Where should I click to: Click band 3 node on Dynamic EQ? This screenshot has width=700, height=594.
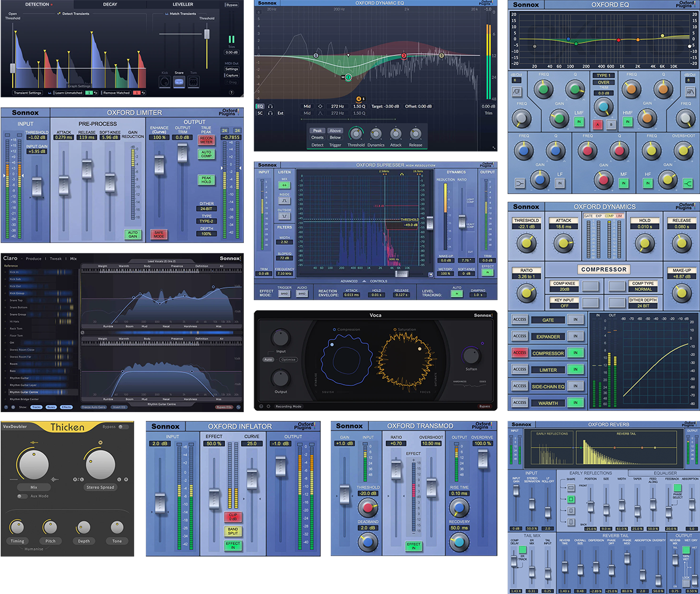point(404,56)
